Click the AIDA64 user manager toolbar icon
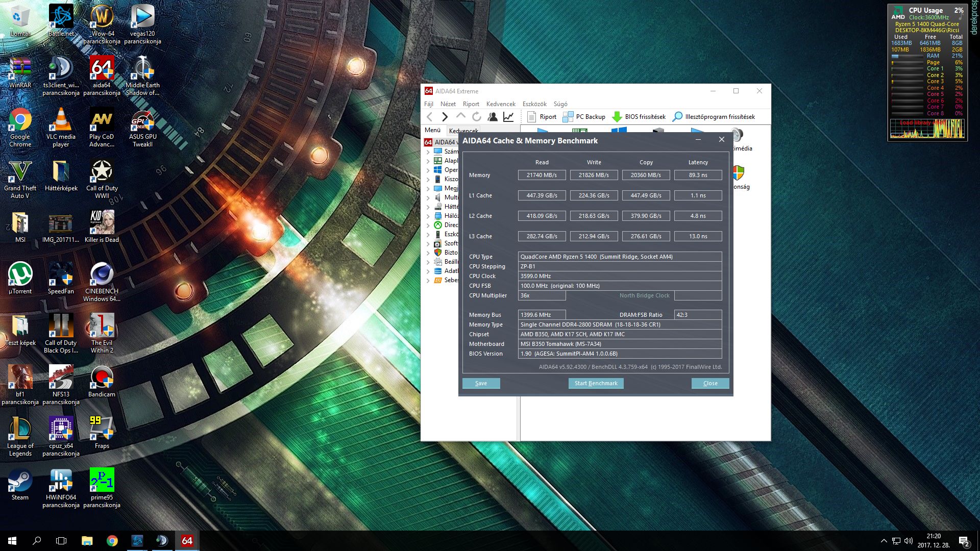The height and width of the screenshot is (551, 980). coord(493,117)
